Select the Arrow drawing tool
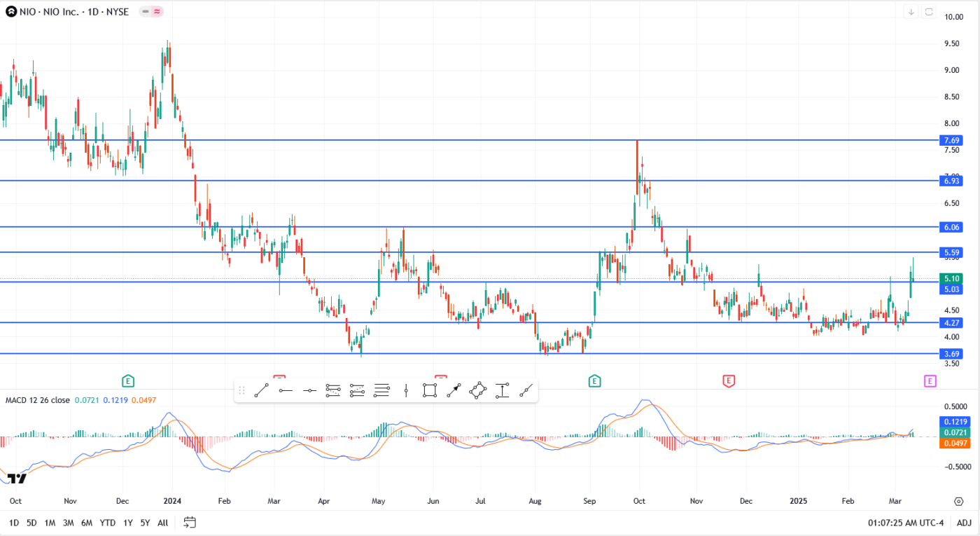 click(x=454, y=390)
